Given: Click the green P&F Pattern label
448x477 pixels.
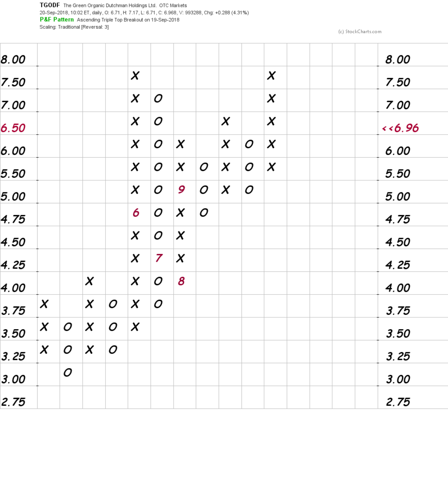Looking at the screenshot, I should 56,19.
